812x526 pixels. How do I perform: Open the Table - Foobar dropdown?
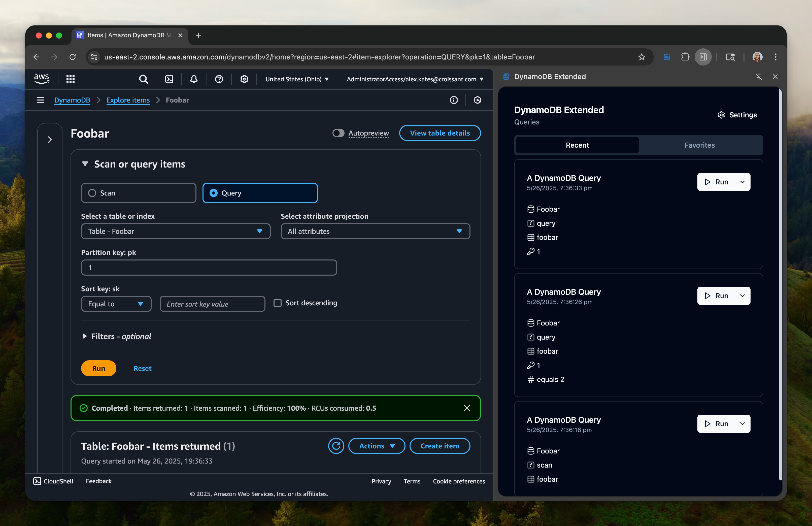click(x=176, y=231)
